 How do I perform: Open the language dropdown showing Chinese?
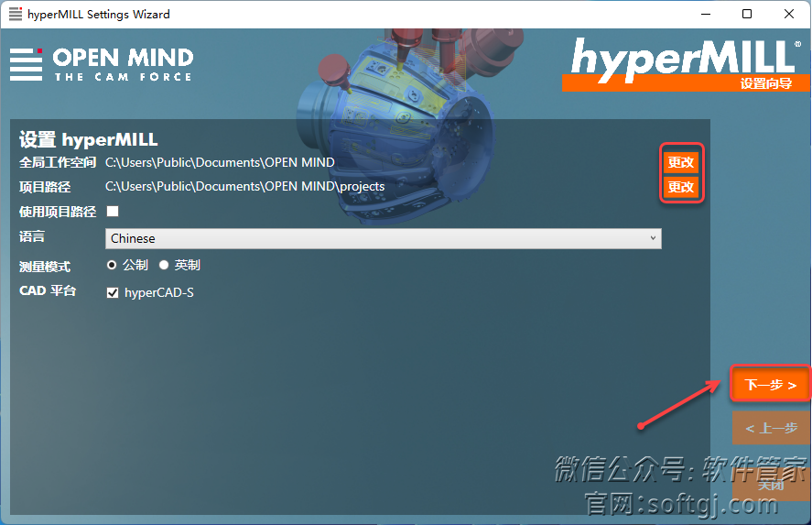(x=384, y=238)
